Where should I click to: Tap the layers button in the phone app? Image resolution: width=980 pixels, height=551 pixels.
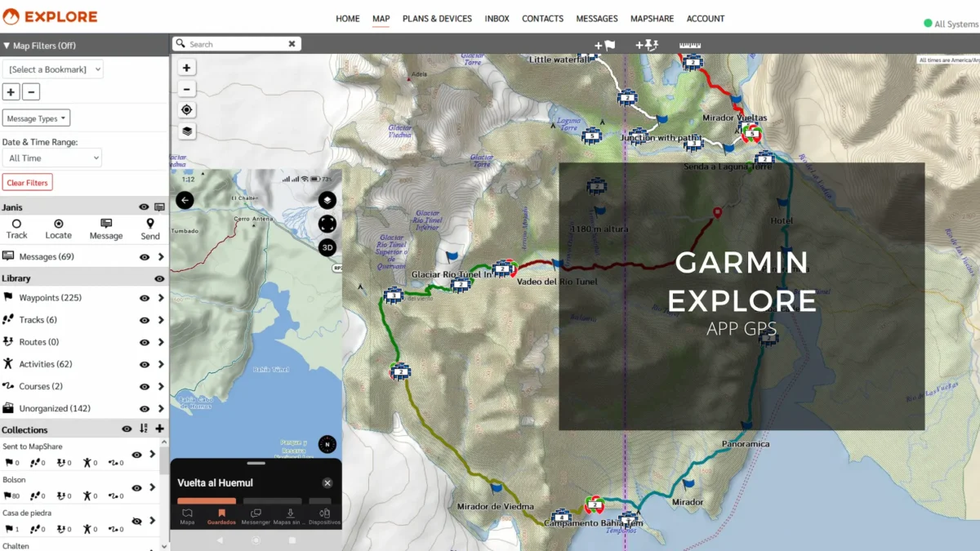[327, 200]
